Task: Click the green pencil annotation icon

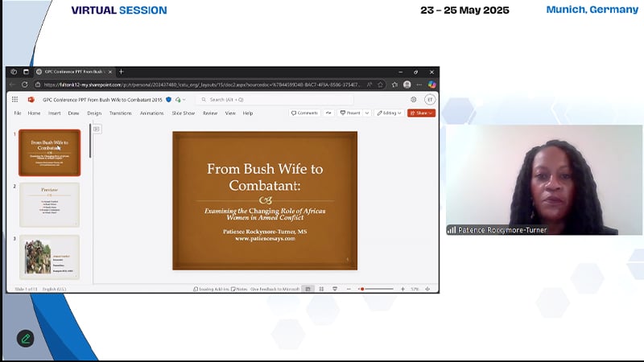Action: point(26,339)
